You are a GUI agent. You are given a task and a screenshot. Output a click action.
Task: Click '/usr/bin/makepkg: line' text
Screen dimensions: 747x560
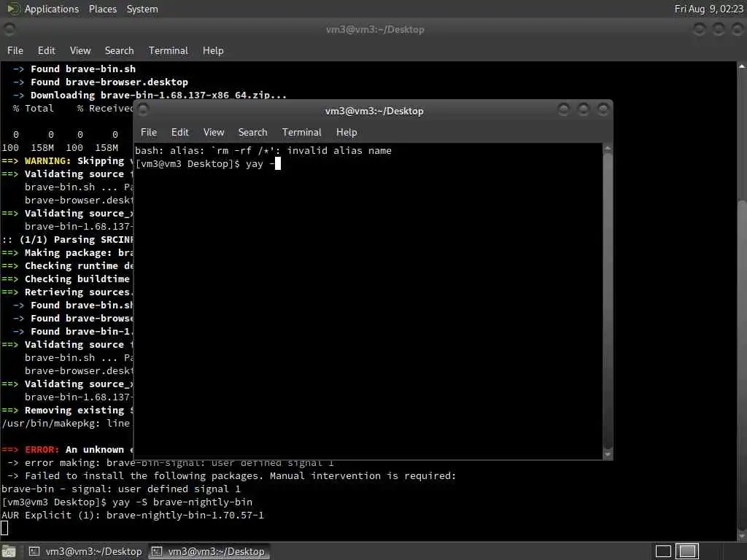point(66,424)
